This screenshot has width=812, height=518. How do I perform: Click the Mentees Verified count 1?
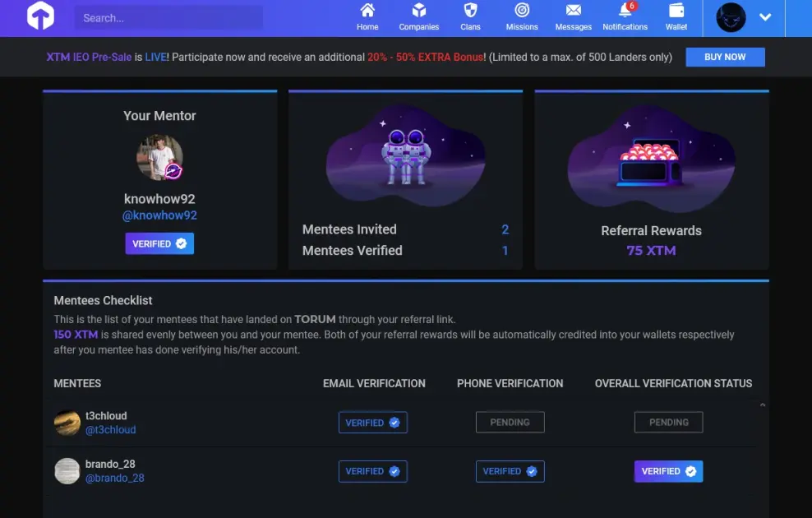(505, 251)
